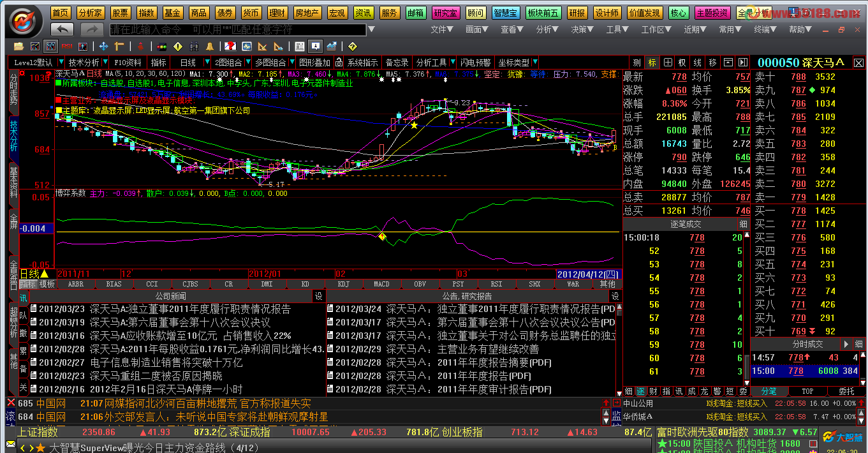Viewport: 868px width, 453px height.
Task: Open the 帮助 menu
Action: (800, 29)
